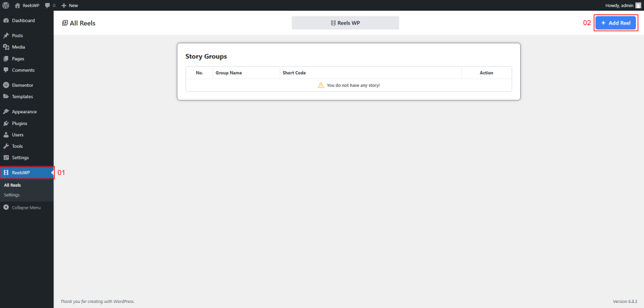Open the New content menu

tap(69, 5)
